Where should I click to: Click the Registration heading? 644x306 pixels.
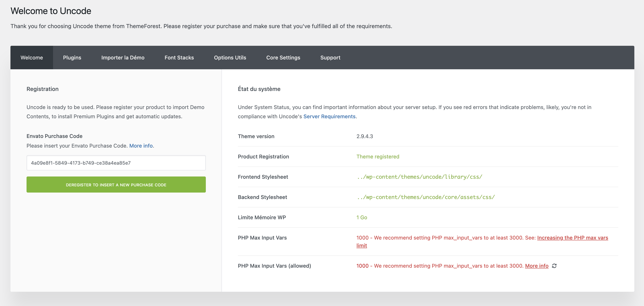click(x=42, y=89)
